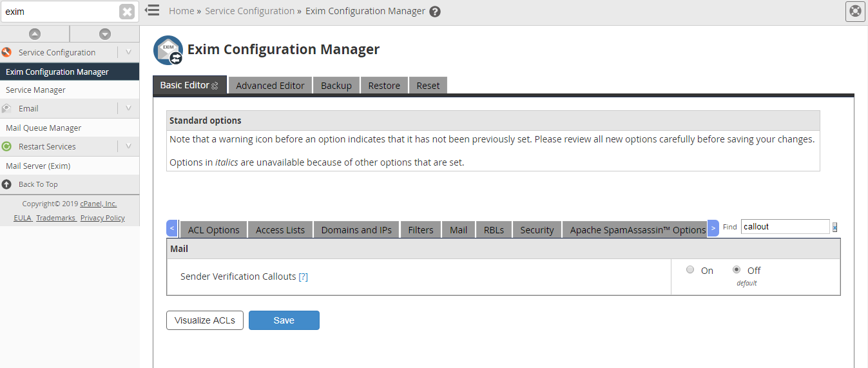The image size is (868, 368).
Task: Select the ACL Options tab
Action: tap(213, 230)
